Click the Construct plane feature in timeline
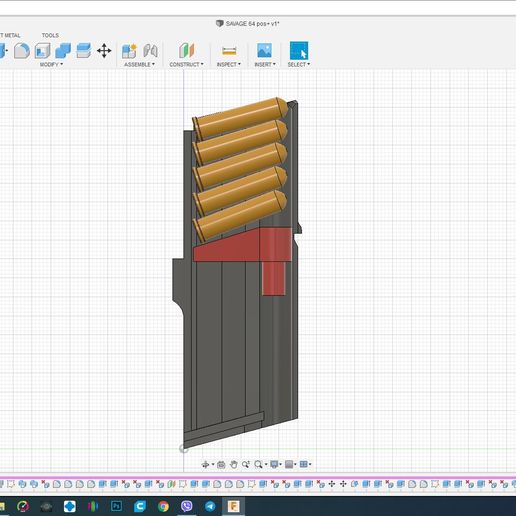Screen dimensions: 516x516 tap(171, 484)
